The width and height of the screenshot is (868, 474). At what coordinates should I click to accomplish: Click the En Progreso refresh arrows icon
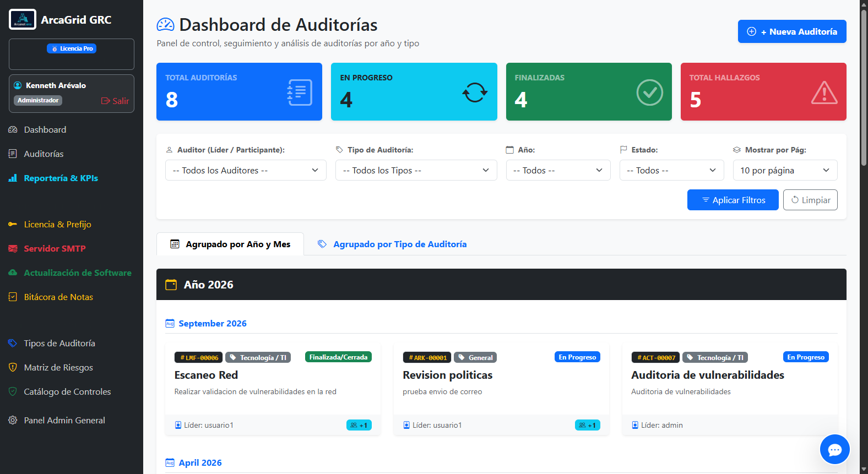[x=475, y=92]
